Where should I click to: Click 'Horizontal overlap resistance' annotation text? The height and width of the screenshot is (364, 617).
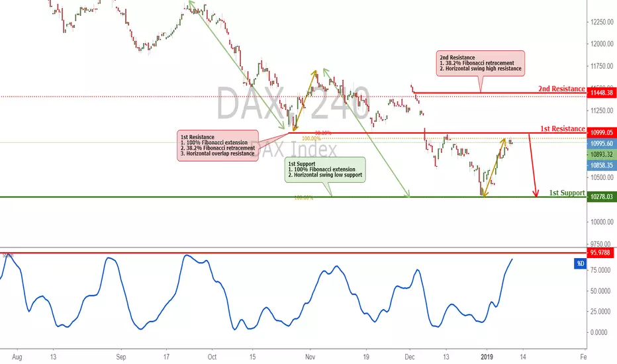click(x=220, y=154)
